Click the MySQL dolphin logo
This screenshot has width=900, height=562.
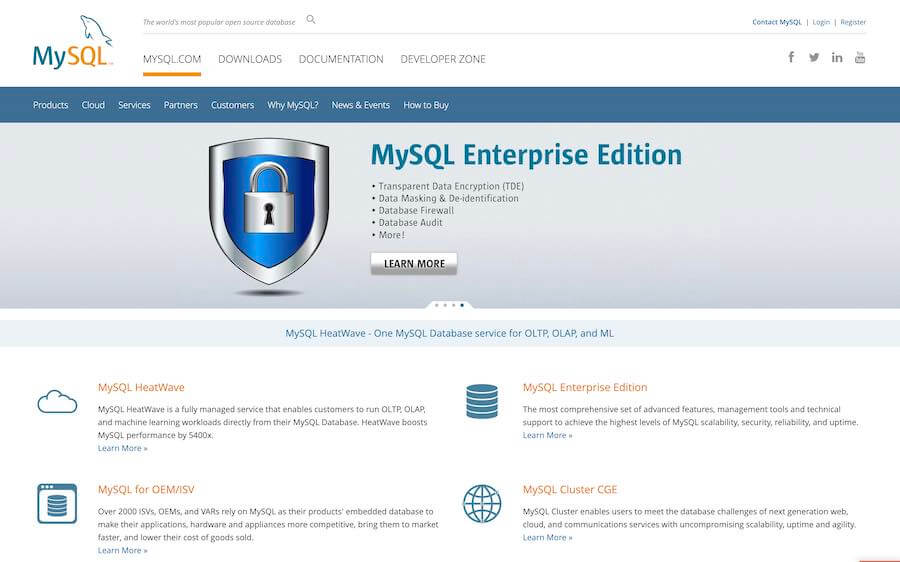(73, 42)
